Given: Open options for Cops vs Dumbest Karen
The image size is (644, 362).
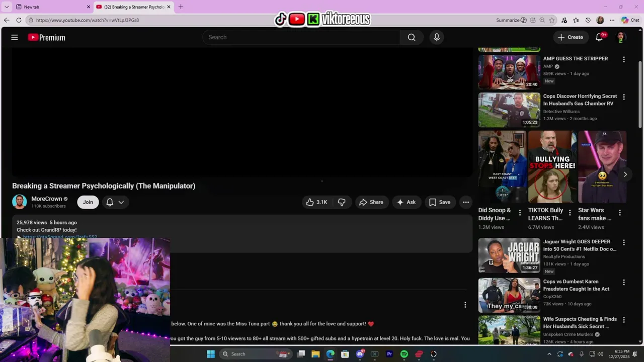Looking at the screenshot, I should [624, 283].
